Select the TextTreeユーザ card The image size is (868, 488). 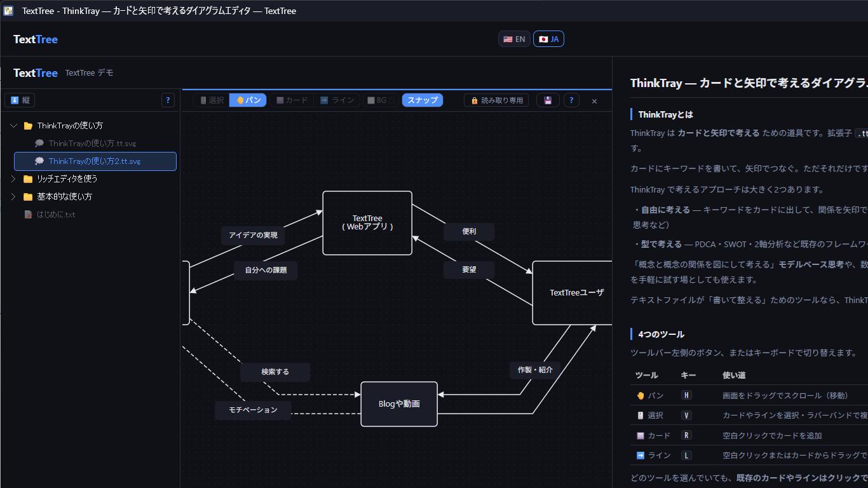[x=573, y=293]
